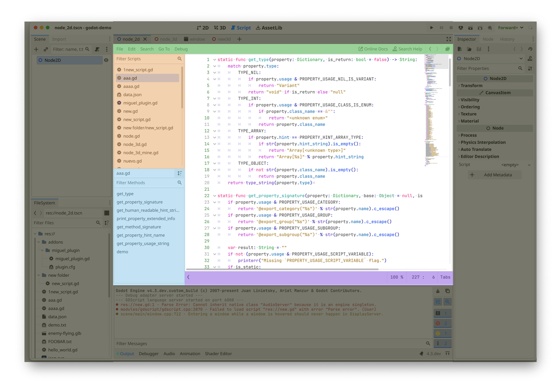Toggle warning messages filter in output

click(442, 333)
